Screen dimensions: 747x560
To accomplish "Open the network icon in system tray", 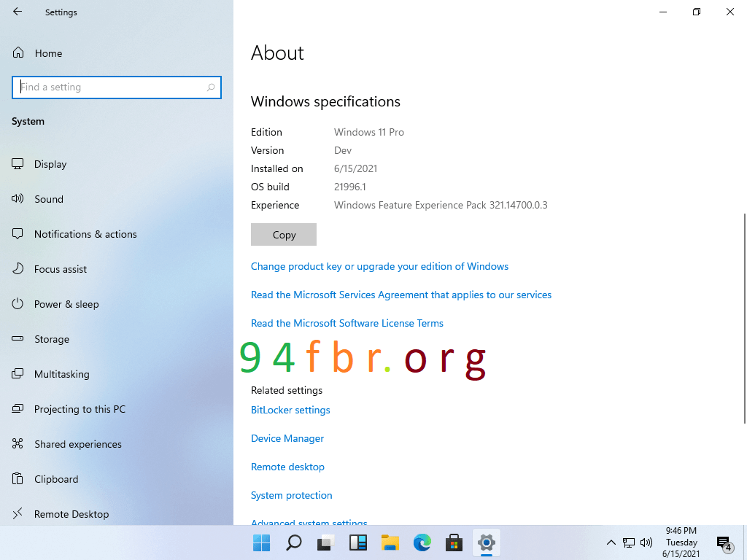I will point(629,542).
